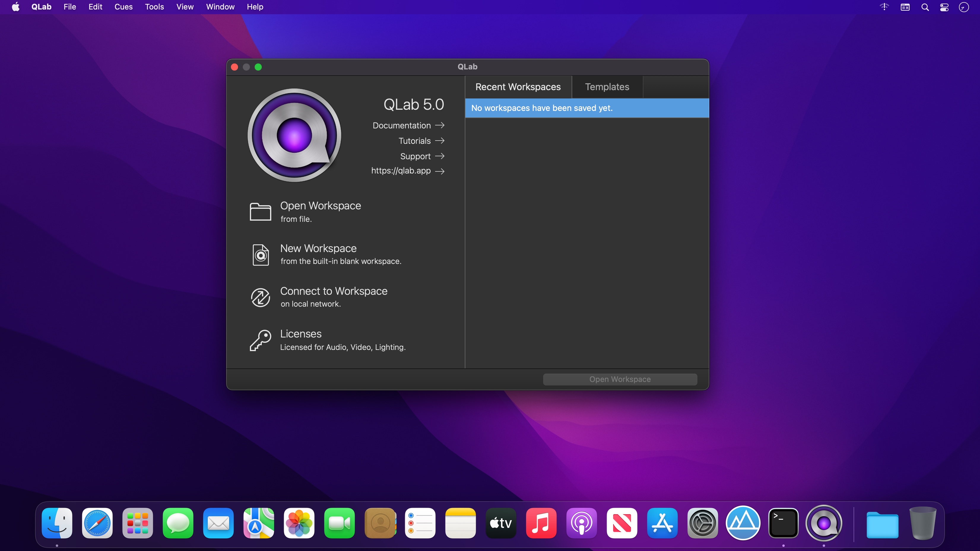Click the arrow next to Documentation

coord(440,125)
